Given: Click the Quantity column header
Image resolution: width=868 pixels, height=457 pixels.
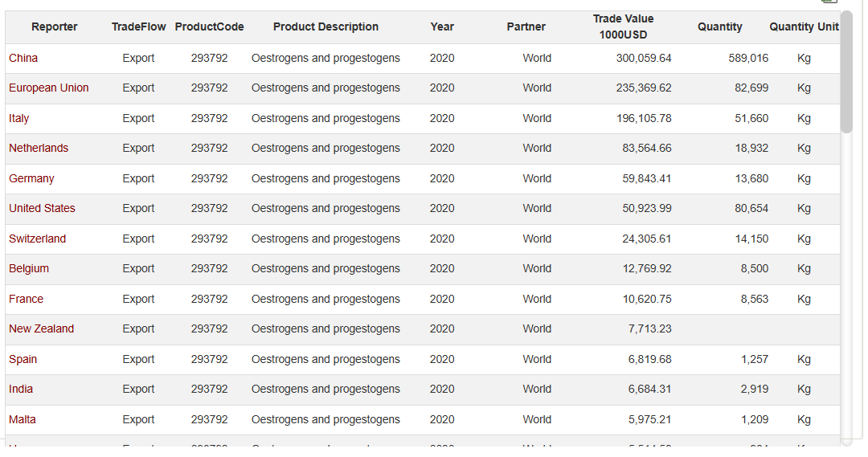Looking at the screenshot, I should pyautogui.click(x=719, y=27).
